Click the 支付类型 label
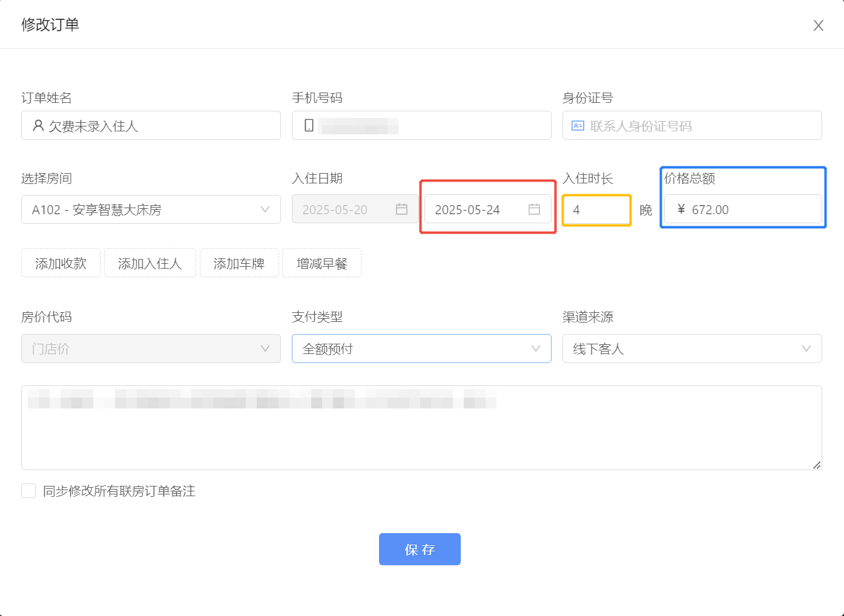 click(x=317, y=317)
